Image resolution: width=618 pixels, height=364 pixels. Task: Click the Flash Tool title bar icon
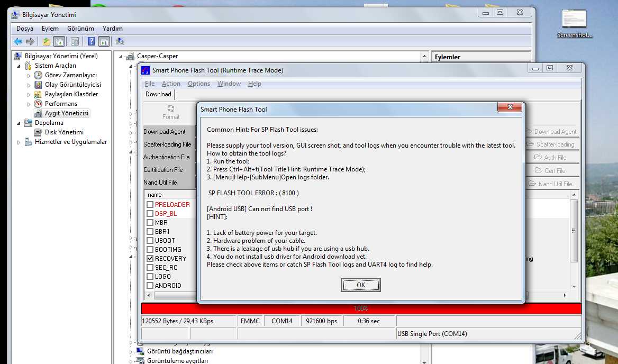146,70
